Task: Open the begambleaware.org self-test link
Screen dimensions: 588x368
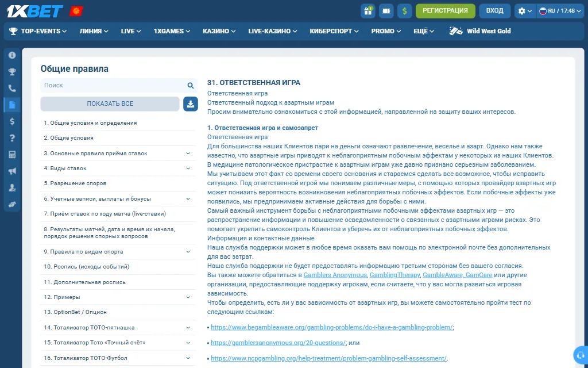Action: [x=332, y=327]
